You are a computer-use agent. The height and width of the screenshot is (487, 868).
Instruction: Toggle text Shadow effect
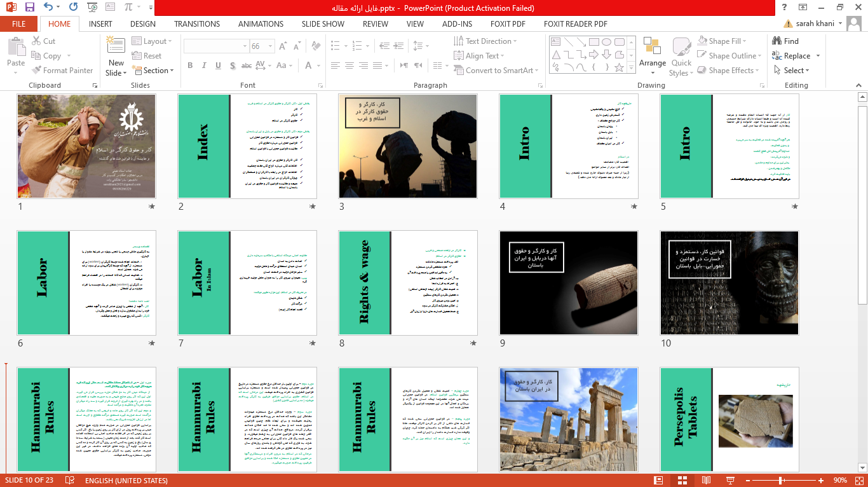[x=234, y=65]
